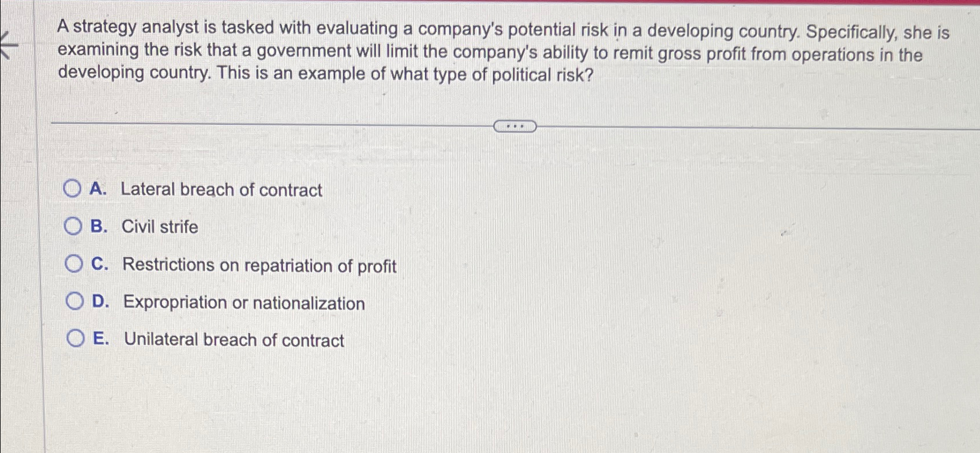Select radio button for option B Civil strife
Screen dimensions: 980x453
click(x=73, y=226)
